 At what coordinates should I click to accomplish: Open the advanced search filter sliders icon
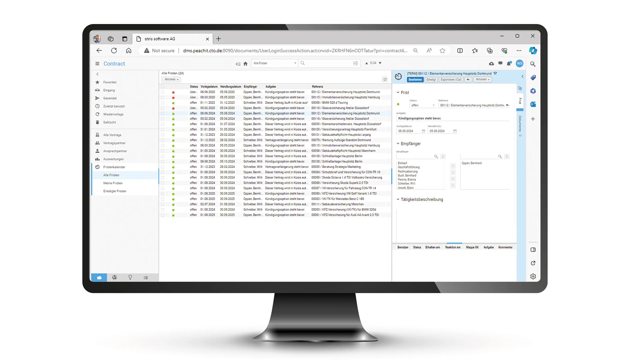355,63
